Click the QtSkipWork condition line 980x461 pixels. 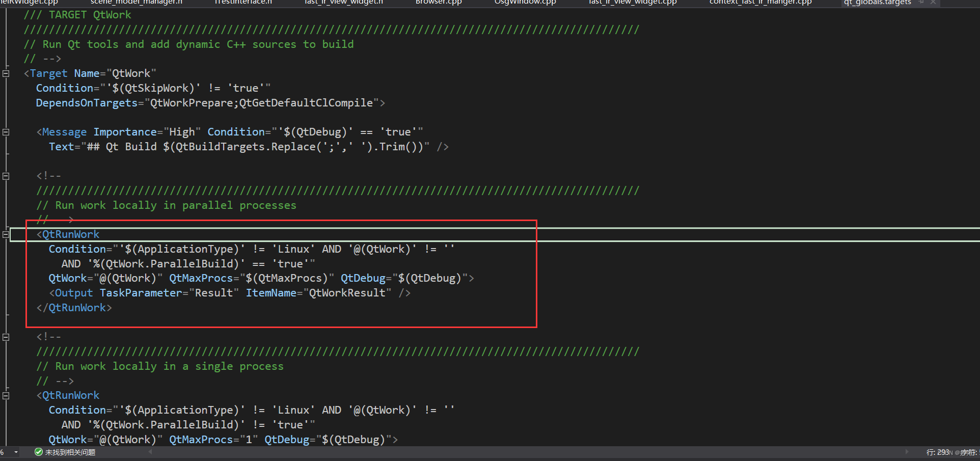pyautogui.click(x=153, y=88)
